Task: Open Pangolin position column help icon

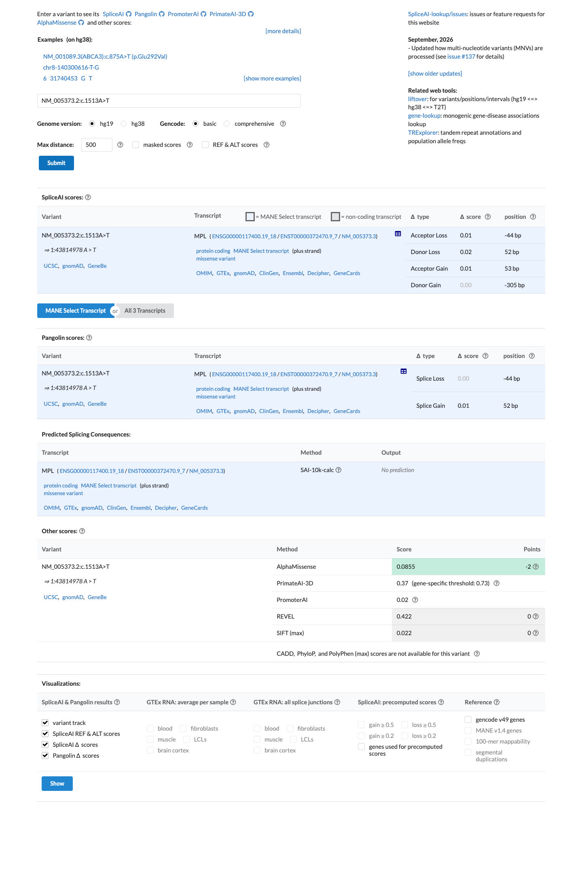Action: pos(532,356)
